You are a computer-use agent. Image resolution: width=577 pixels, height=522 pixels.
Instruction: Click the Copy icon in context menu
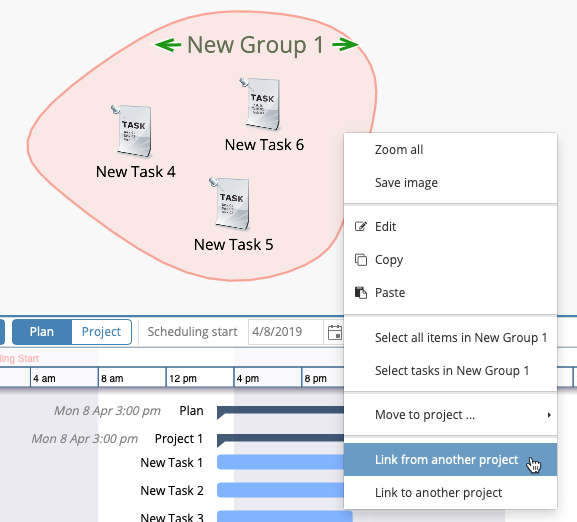[x=361, y=259]
